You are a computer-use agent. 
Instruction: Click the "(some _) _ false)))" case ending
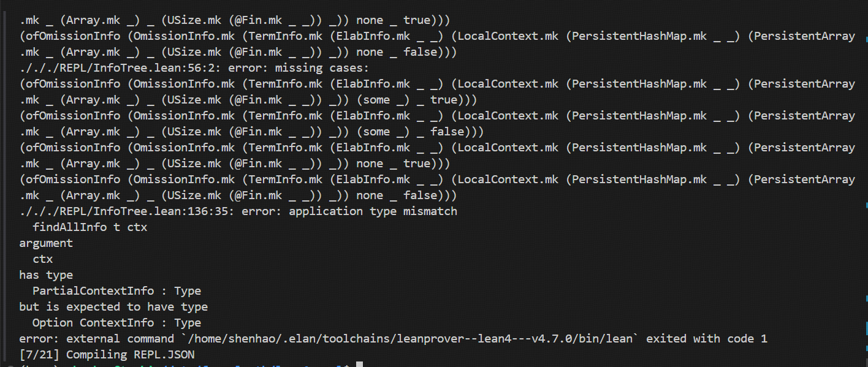tap(420, 132)
